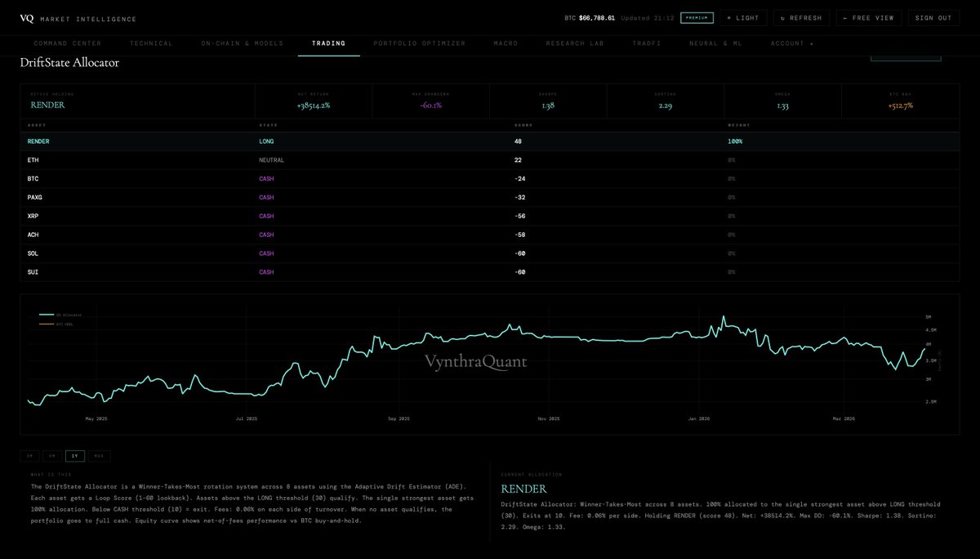Select the 3M chart range
The height and width of the screenshot is (559, 980).
click(29, 457)
